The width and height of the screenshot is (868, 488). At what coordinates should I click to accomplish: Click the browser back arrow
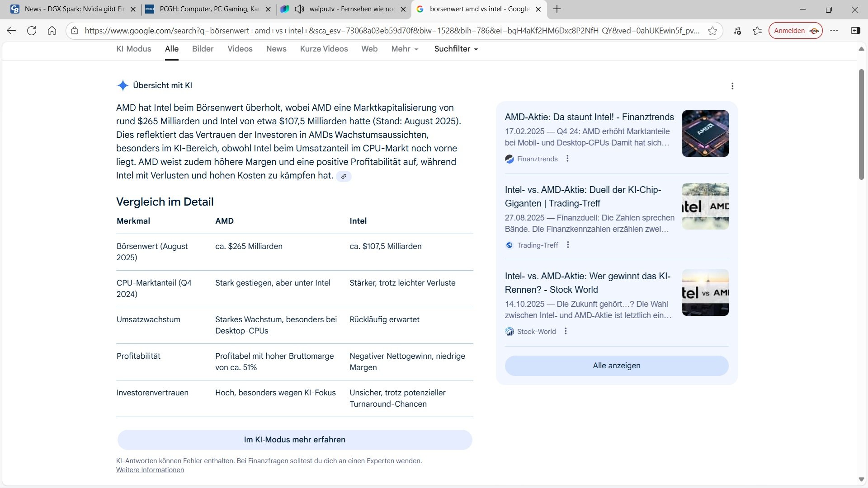coord(11,31)
